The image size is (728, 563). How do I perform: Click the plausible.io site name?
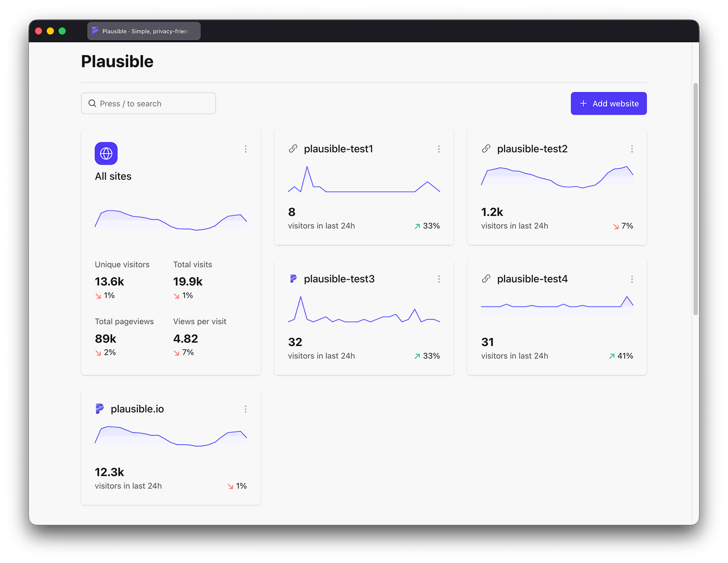click(x=137, y=409)
